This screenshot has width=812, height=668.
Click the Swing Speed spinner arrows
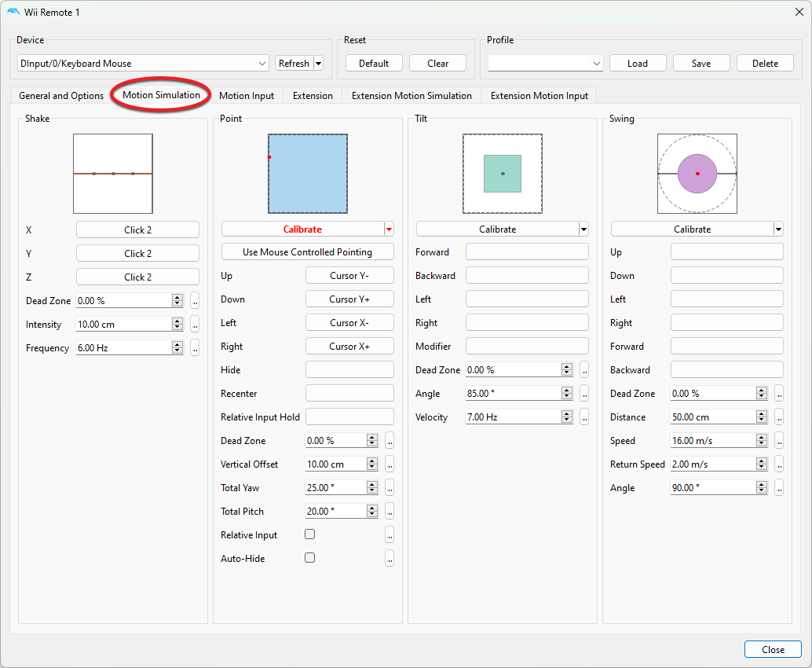pos(762,441)
